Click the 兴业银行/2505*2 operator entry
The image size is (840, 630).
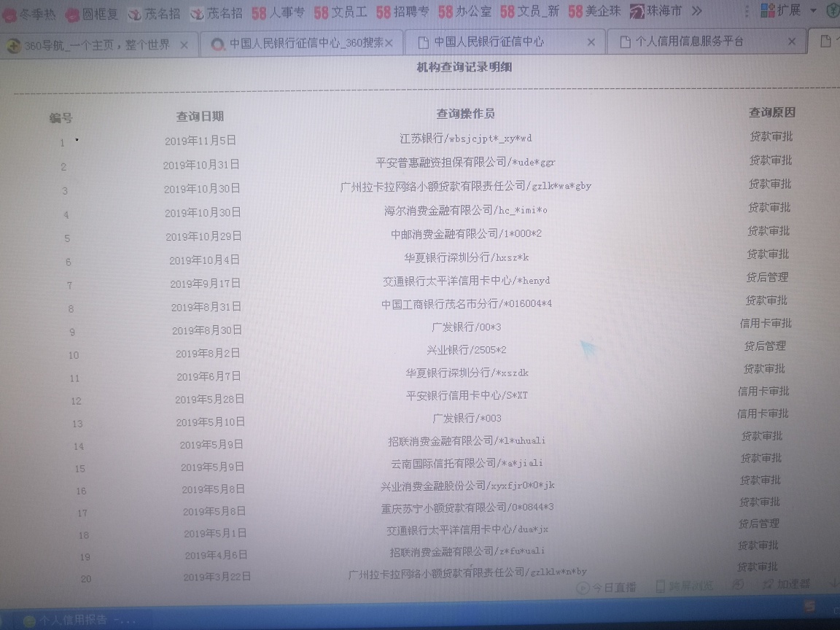click(467, 350)
